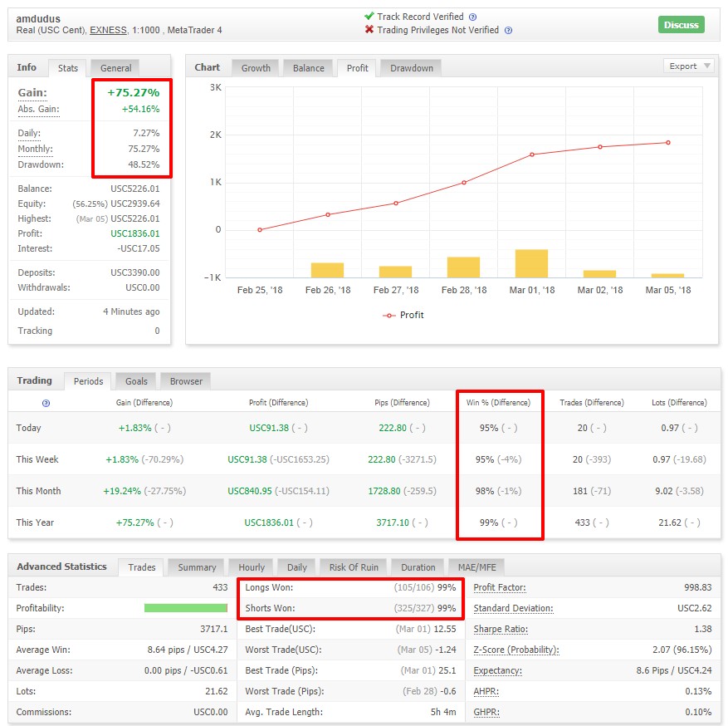
Task: Open the Browser tab in Trading
Action: (186, 381)
